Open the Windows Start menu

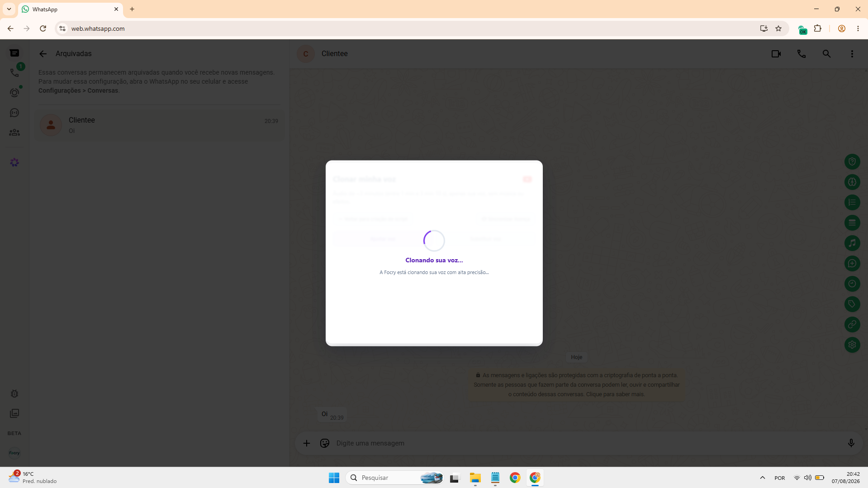pyautogui.click(x=334, y=478)
